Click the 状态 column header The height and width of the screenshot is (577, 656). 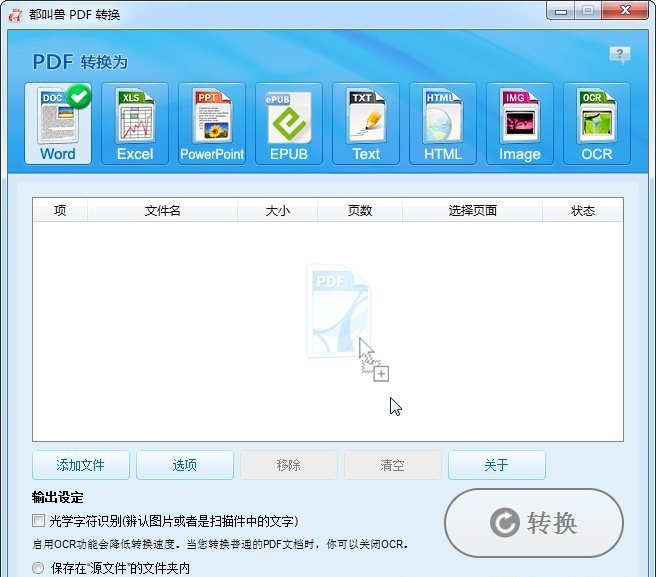pos(583,210)
